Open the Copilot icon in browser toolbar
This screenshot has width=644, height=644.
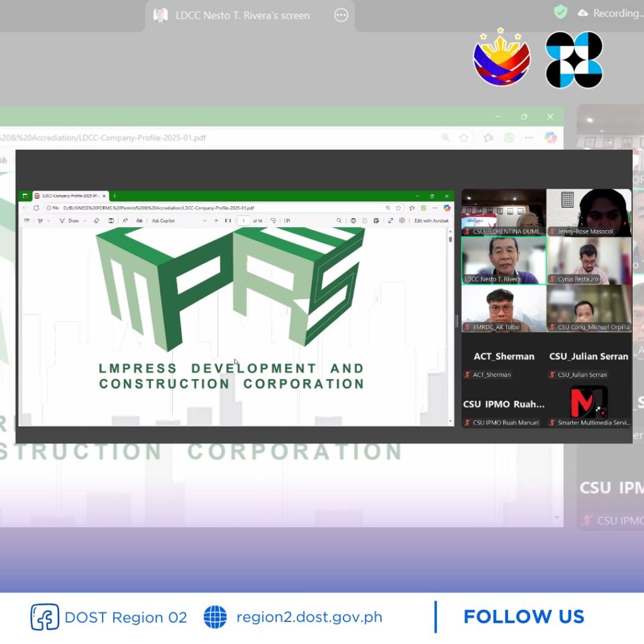tap(447, 208)
